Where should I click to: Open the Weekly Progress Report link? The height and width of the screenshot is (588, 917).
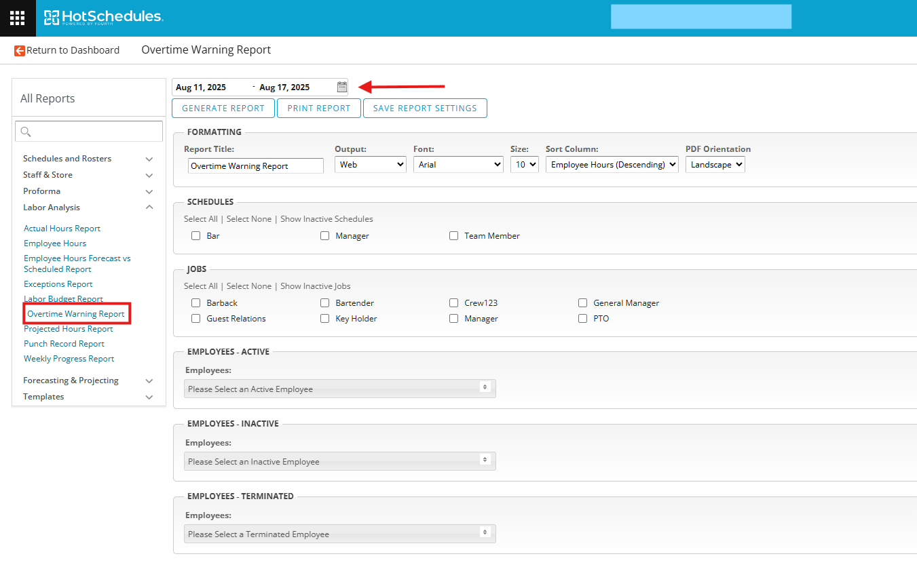[x=69, y=359]
